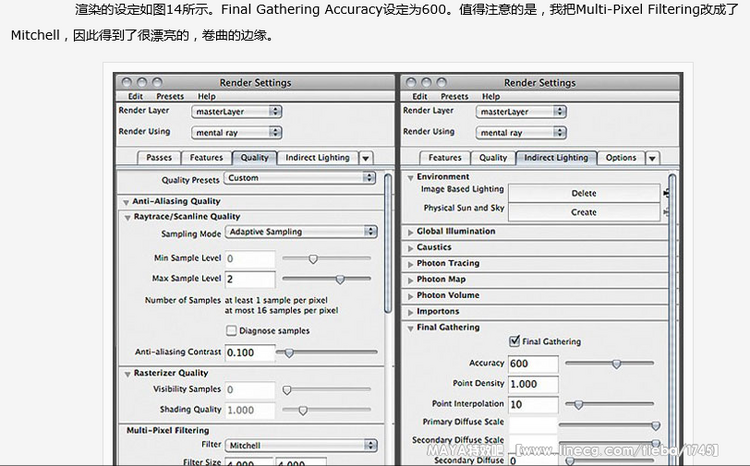Click Primary Diffuse Scale slider handle

[x=656, y=425]
